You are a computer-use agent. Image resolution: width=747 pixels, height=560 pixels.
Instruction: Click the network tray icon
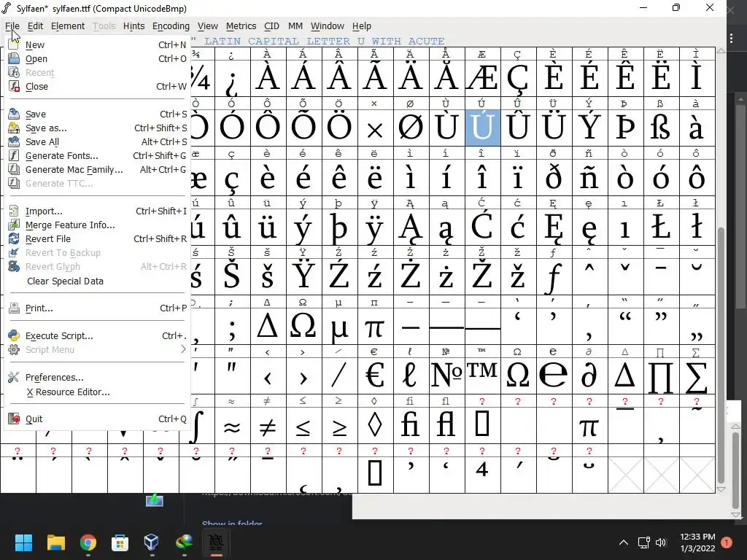point(643,542)
